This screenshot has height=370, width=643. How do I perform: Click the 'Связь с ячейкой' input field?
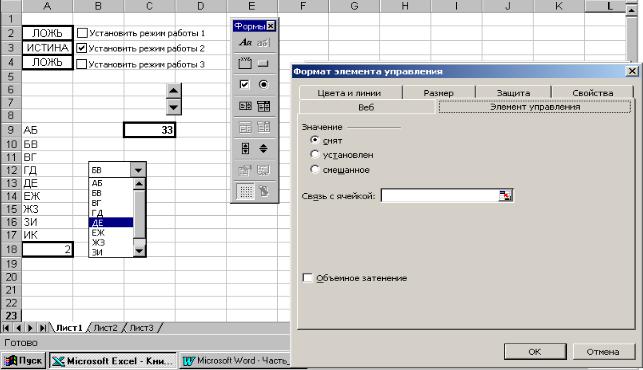click(x=440, y=196)
